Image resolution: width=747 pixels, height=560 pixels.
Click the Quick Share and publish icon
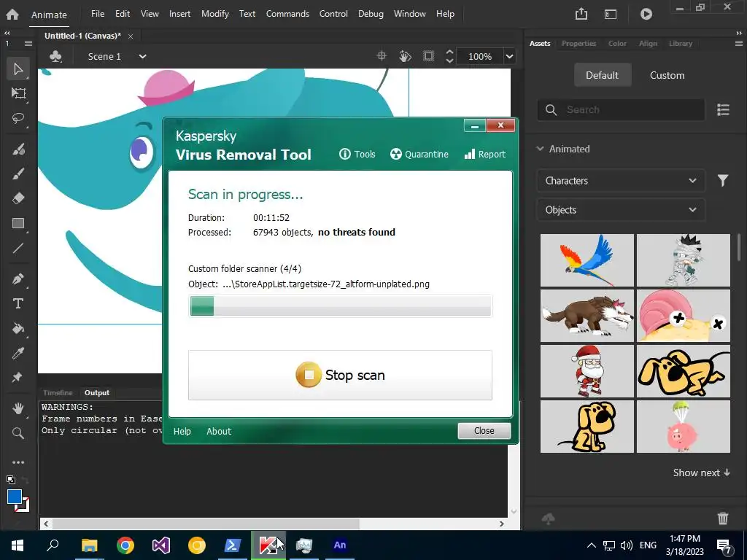coord(581,14)
